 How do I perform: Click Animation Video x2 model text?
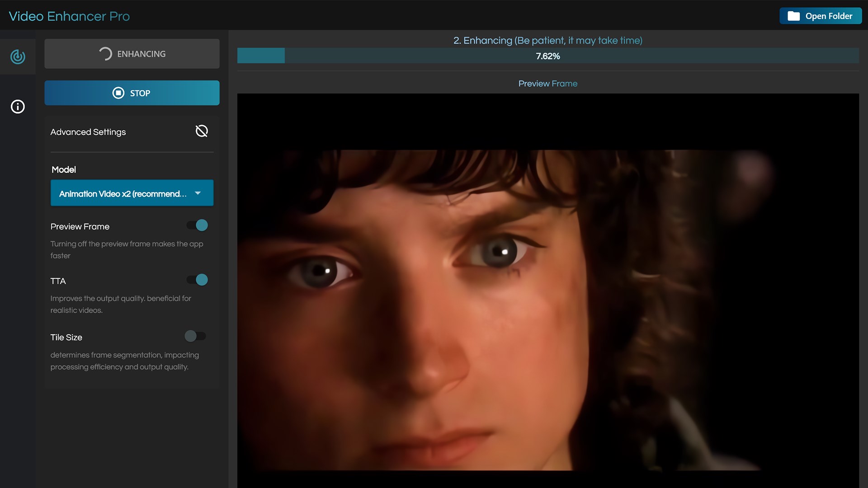[123, 194]
